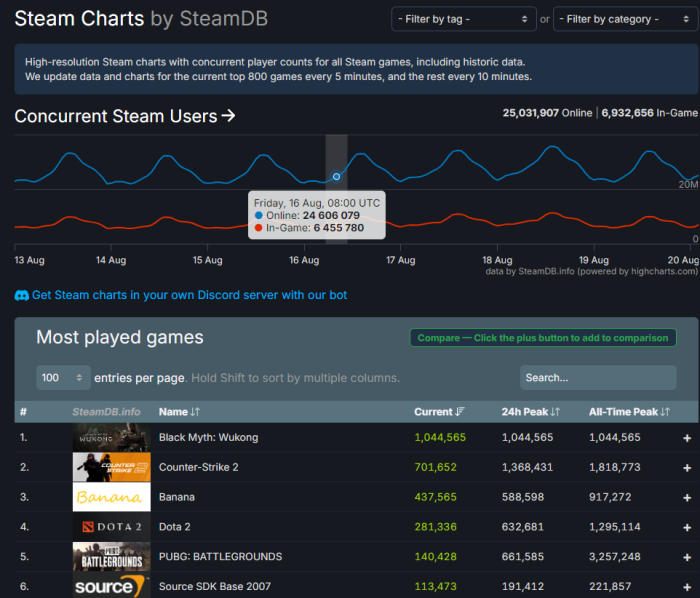Click in the Search games field

(598, 378)
